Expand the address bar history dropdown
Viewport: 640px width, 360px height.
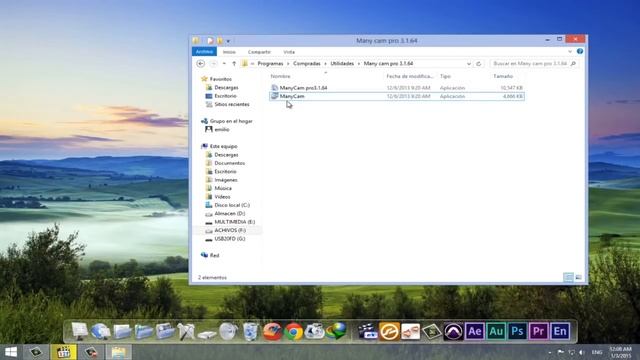(x=469, y=64)
